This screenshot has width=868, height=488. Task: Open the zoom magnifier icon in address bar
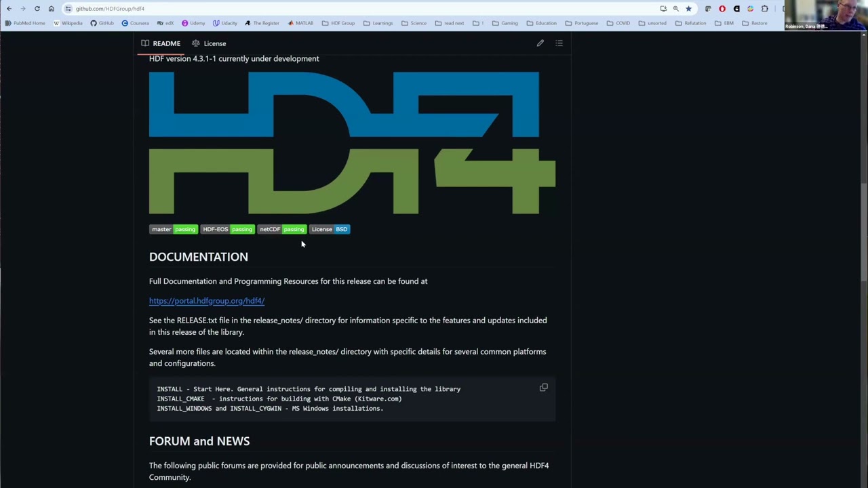point(676,9)
